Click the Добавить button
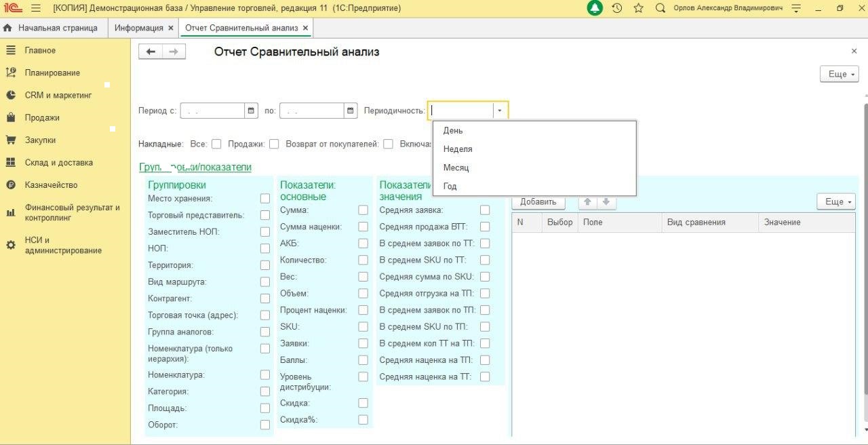The width and height of the screenshot is (868, 445). click(x=538, y=201)
